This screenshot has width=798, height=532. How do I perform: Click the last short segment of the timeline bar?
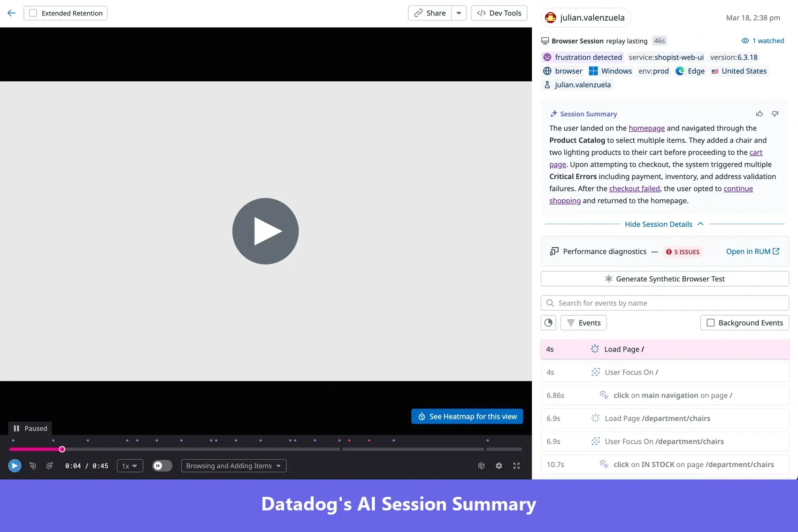pos(504,449)
